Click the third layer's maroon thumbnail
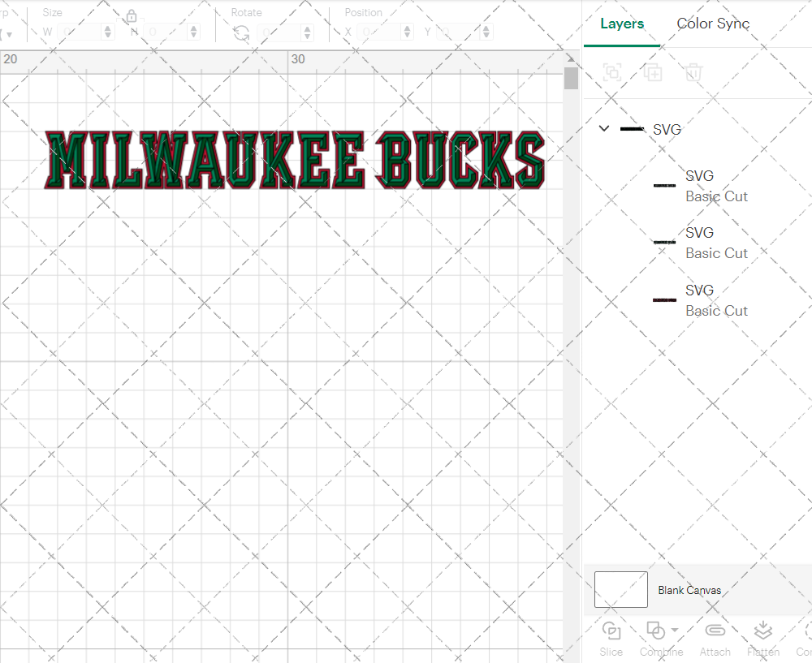Image resolution: width=812 pixels, height=663 pixels. coord(664,300)
